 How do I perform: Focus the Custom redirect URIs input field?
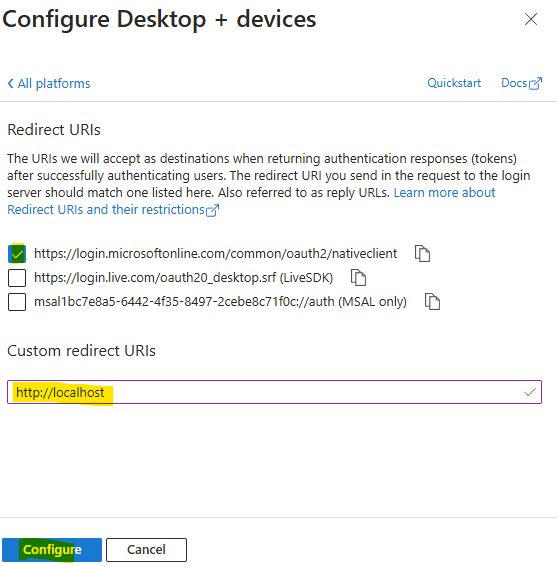point(275,392)
